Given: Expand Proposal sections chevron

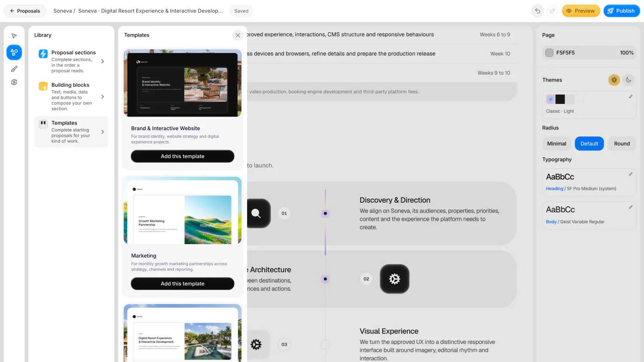Looking at the screenshot, I should point(103,62).
